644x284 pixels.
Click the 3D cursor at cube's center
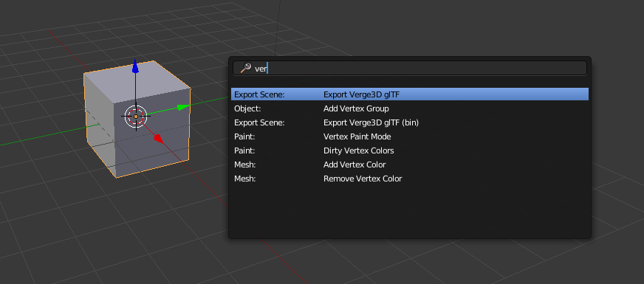point(136,117)
